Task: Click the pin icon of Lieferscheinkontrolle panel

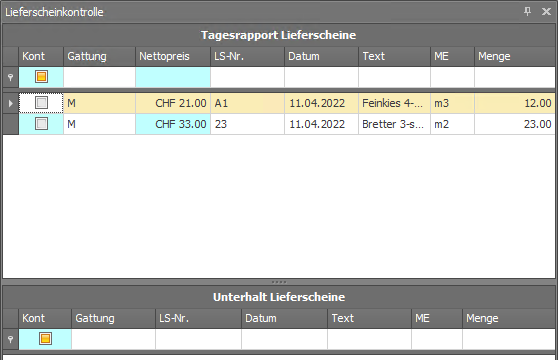Action: (527, 11)
